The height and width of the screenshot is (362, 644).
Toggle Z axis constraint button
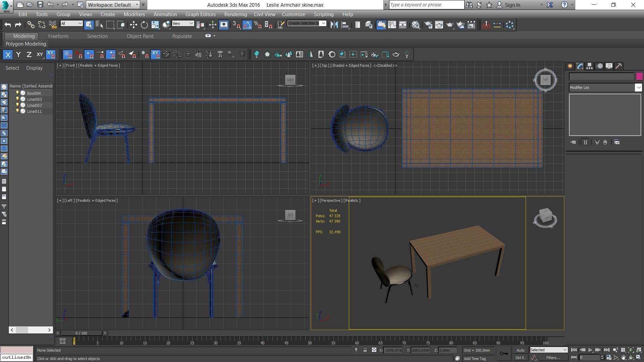[x=29, y=54]
